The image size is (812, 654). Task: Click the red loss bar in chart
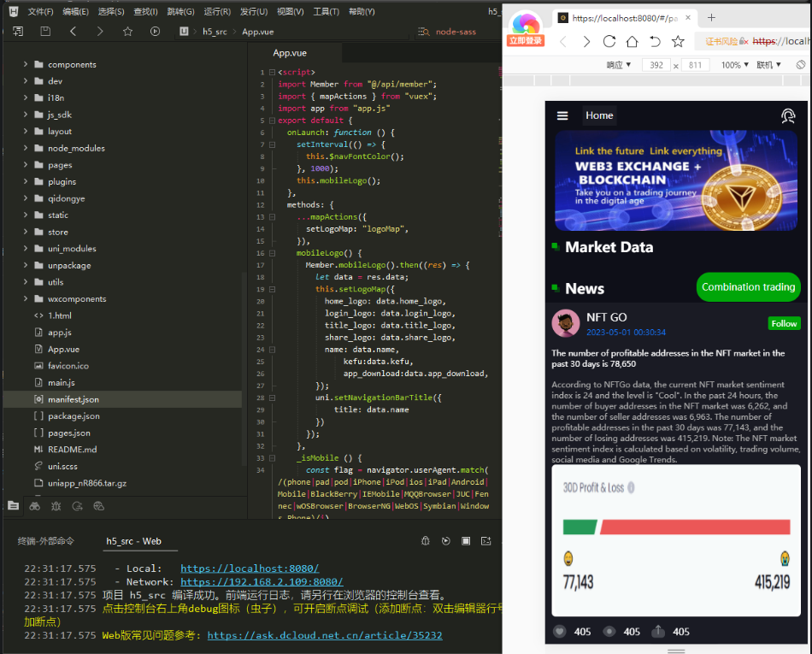click(x=695, y=527)
